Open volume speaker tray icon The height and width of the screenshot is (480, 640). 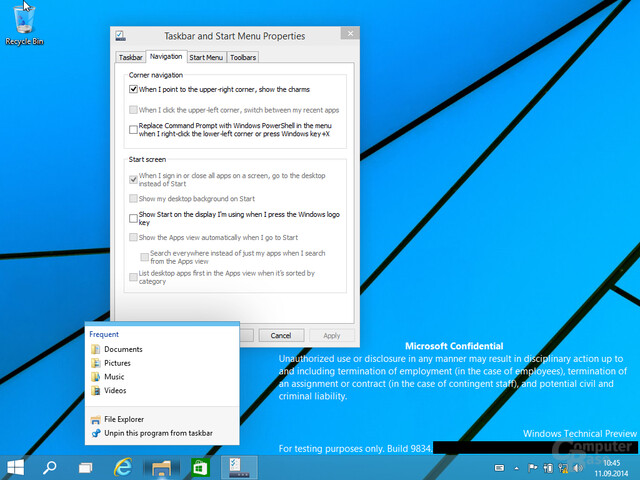pyautogui.click(x=578, y=468)
